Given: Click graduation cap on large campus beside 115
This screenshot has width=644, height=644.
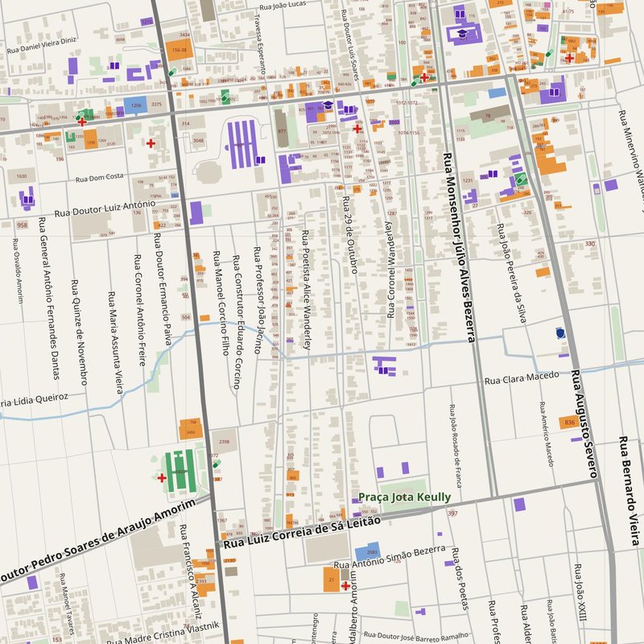Looking at the screenshot, I should pos(463,33).
